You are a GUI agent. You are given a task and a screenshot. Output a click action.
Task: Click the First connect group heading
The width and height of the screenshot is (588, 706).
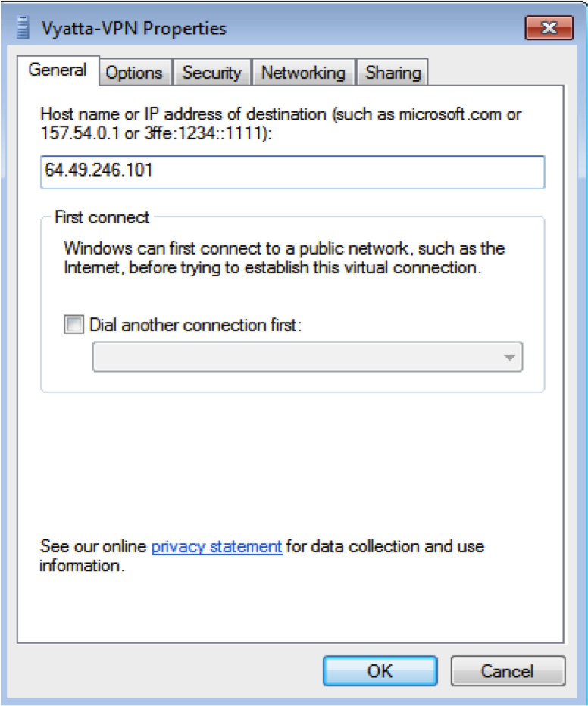coord(102,217)
